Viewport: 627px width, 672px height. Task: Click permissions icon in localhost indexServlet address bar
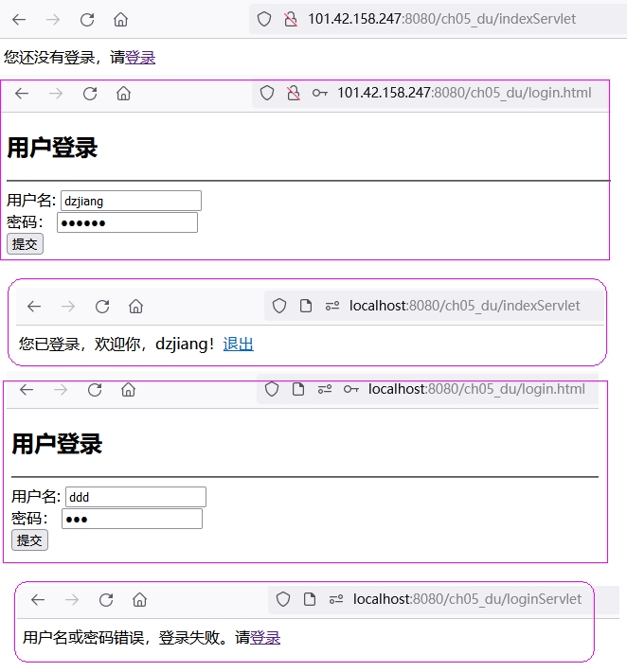pos(331,306)
